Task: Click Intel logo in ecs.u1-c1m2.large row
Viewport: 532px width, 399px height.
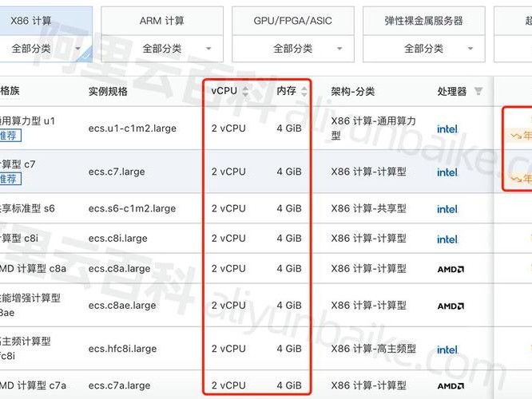Action: 447,128
